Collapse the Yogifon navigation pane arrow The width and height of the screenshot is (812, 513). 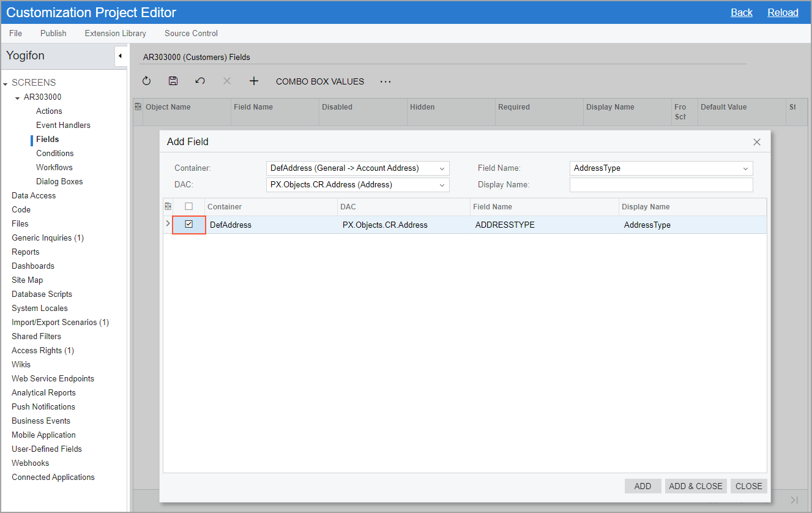(x=120, y=56)
